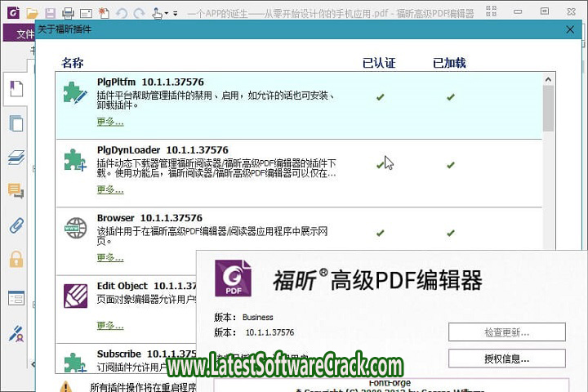
Task: Click the Open folder icon in quick toolbar
Action: pos(32,13)
